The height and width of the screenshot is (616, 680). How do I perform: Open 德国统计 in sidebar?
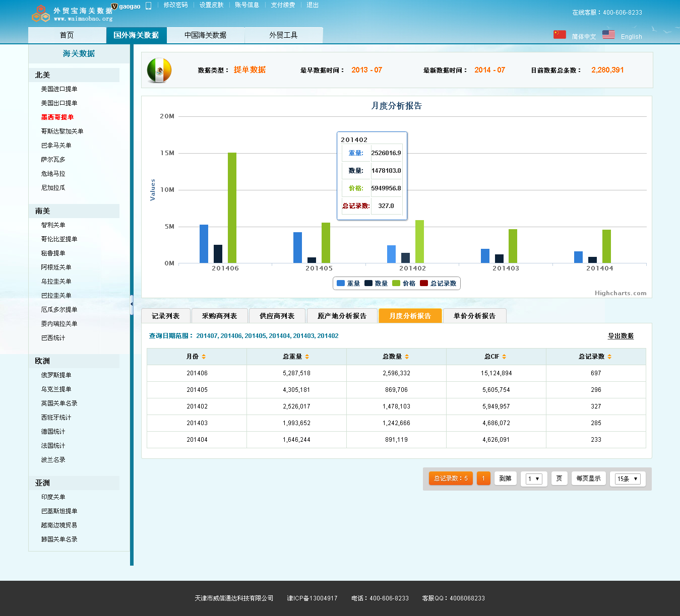(53, 432)
